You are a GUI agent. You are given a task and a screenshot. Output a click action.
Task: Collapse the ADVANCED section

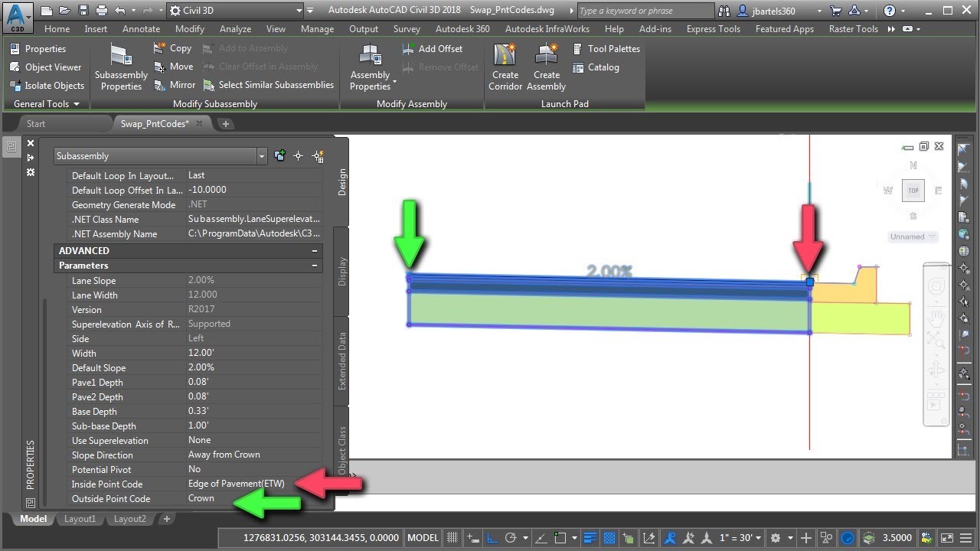[315, 251]
